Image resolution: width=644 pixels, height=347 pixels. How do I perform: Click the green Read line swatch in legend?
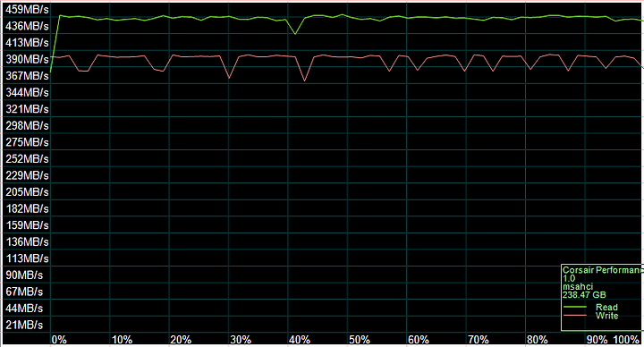click(x=575, y=307)
